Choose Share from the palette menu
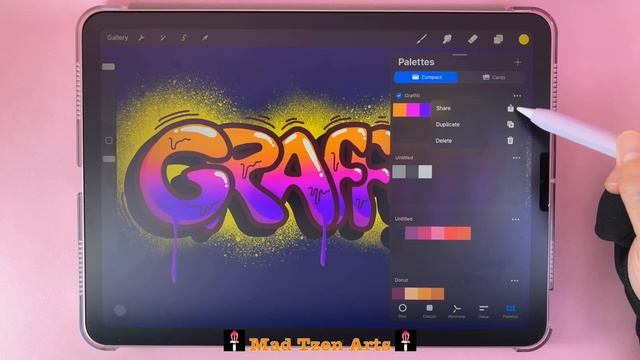This screenshot has width=640, height=360. pyautogui.click(x=443, y=108)
